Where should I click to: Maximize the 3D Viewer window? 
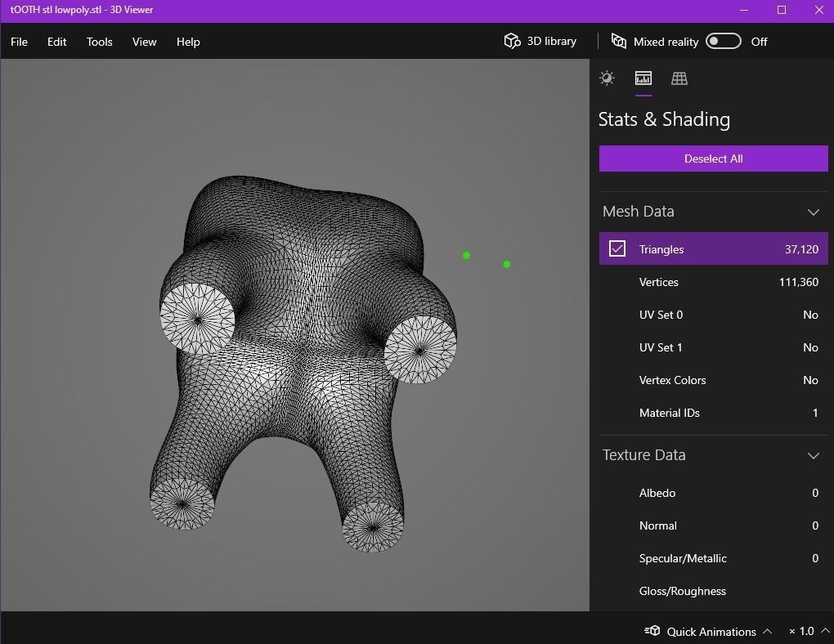782,10
